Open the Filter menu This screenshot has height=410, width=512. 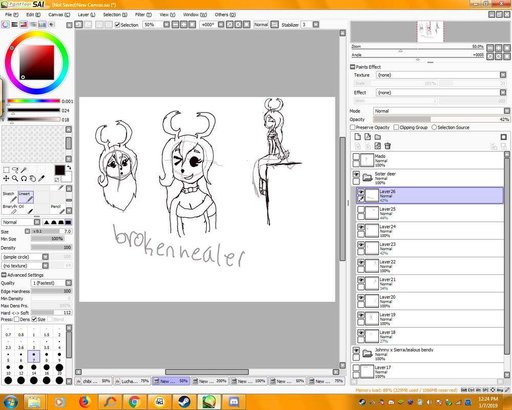(x=143, y=15)
